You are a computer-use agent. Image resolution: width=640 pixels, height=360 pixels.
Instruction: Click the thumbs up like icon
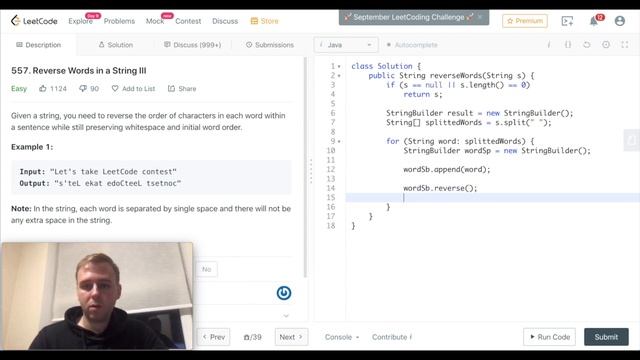pyautogui.click(x=43, y=88)
